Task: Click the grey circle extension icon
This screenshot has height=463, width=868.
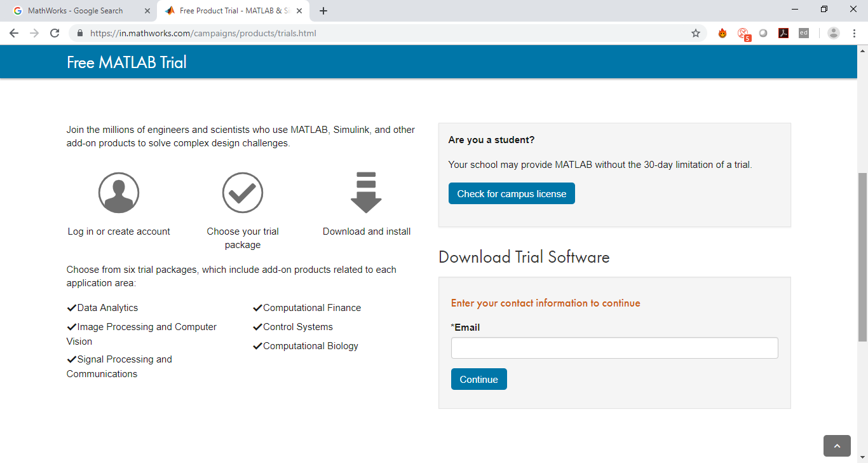Action: point(763,33)
